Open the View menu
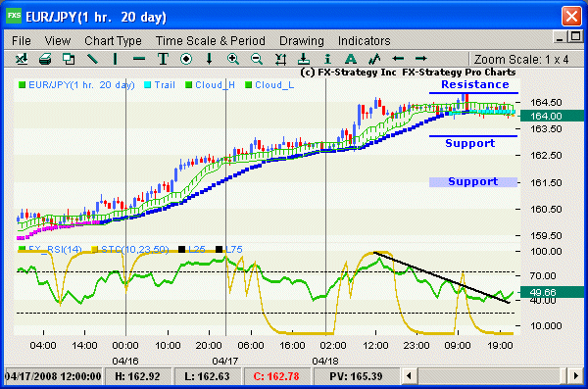588x389 pixels. tap(58, 40)
